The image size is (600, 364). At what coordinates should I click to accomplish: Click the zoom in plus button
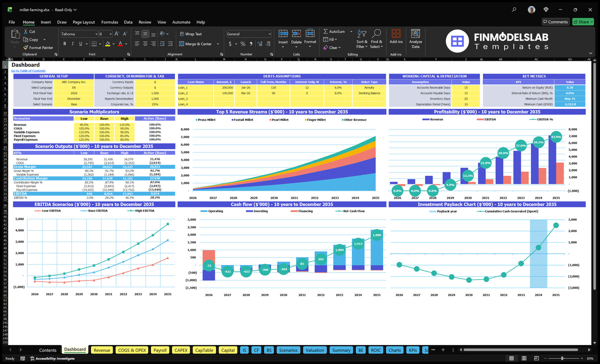(x=583, y=359)
